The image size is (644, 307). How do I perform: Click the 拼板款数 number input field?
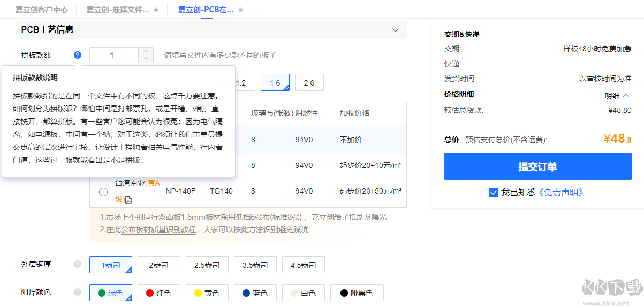(113, 55)
